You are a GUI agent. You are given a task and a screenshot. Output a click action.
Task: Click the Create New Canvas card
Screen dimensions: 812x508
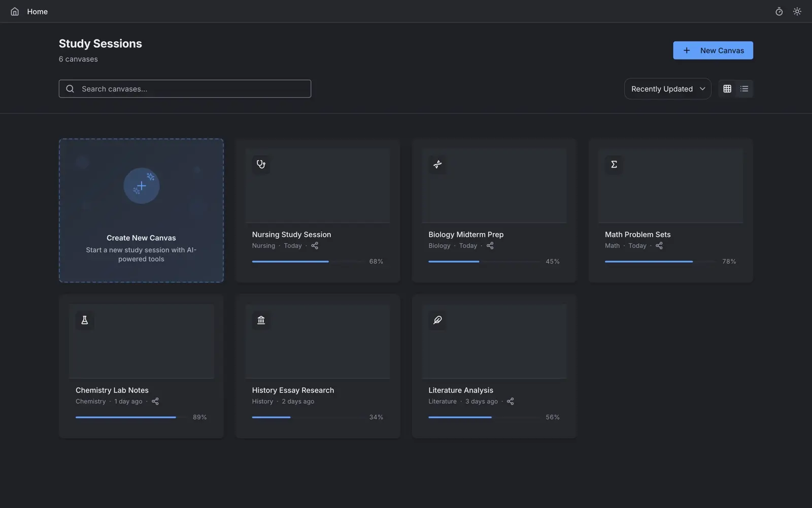141,210
